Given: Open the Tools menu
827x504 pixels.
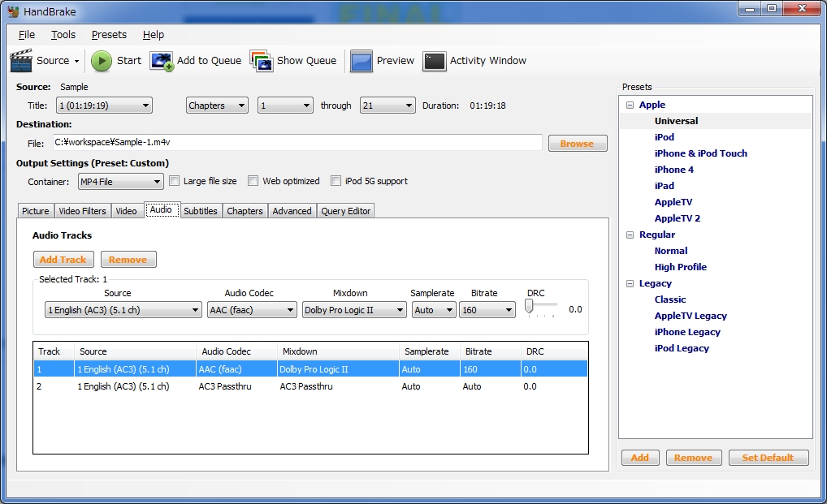Looking at the screenshot, I should click(x=63, y=35).
